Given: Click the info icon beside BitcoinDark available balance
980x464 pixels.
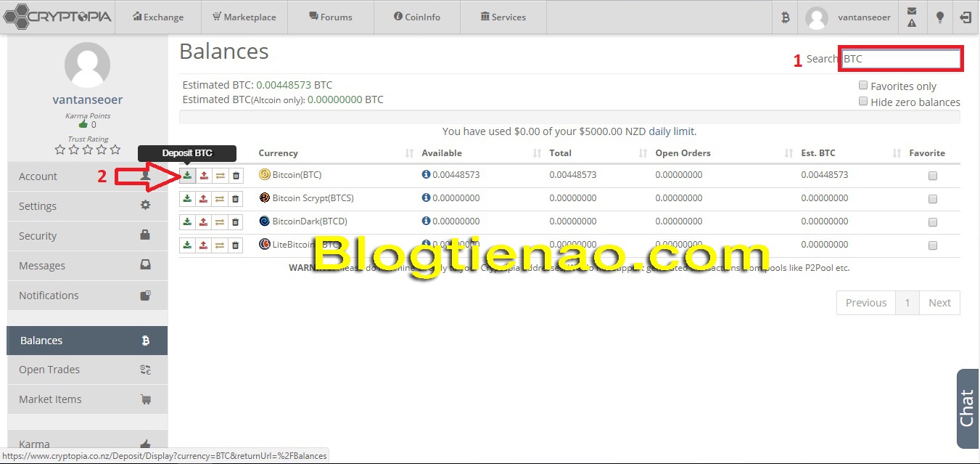Looking at the screenshot, I should click(426, 221).
